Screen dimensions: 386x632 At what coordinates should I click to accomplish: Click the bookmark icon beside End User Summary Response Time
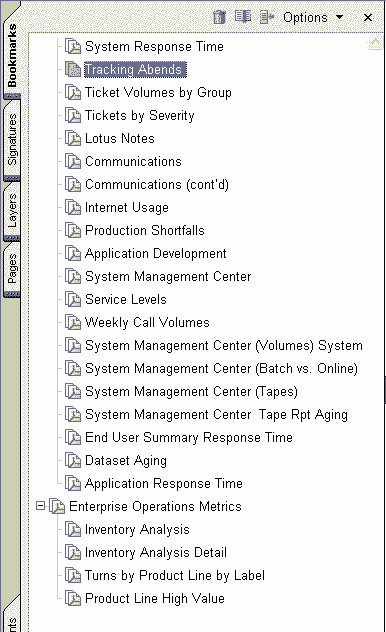(73, 437)
